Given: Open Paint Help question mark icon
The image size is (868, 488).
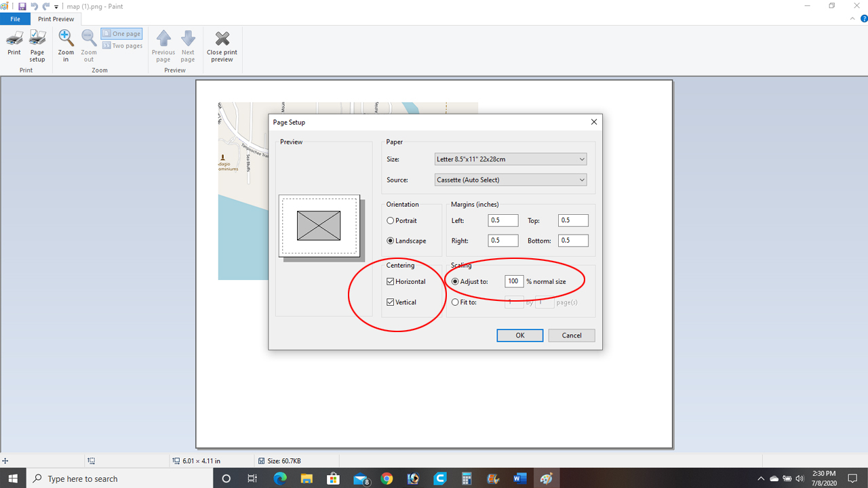Looking at the screenshot, I should coord(863,19).
